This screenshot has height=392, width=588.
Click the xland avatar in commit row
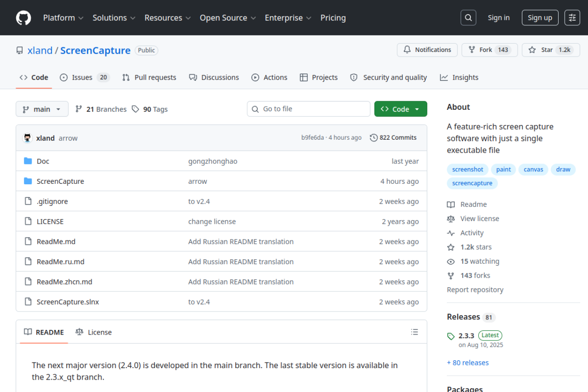28,138
